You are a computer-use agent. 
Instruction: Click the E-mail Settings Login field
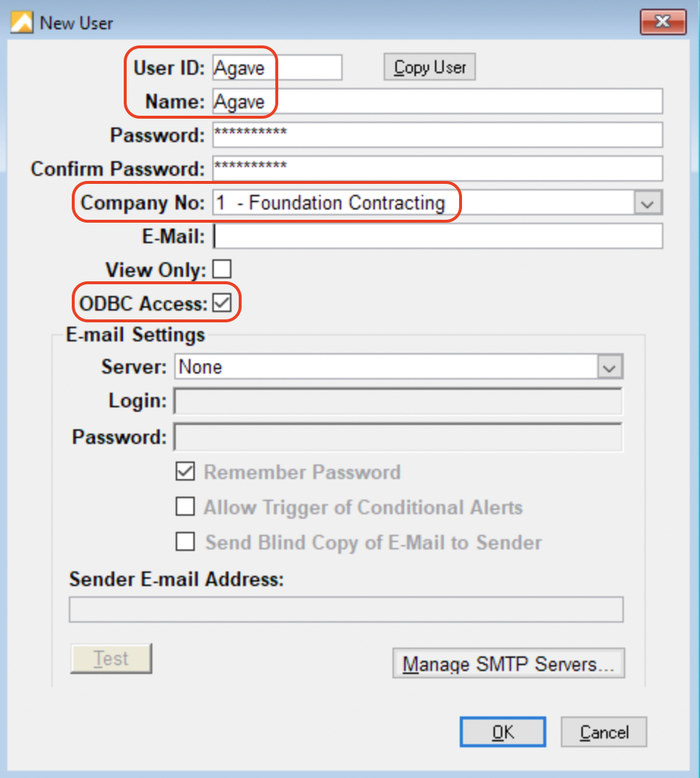tap(398, 401)
